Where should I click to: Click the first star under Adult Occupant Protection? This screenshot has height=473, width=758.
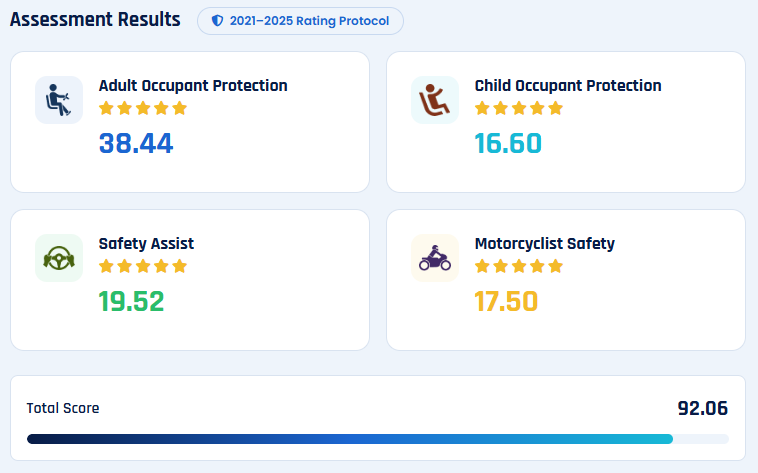click(x=106, y=108)
